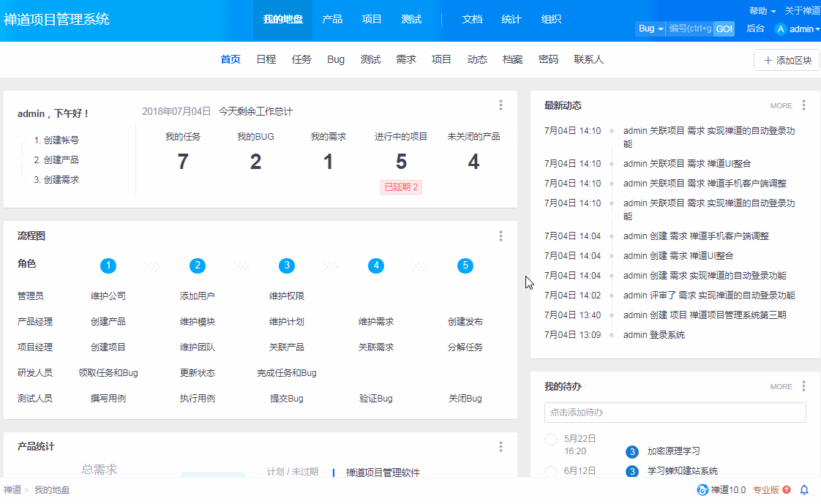Click the step 1 circle in 流程图
This screenshot has width=821, height=504.
click(x=108, y=266)
